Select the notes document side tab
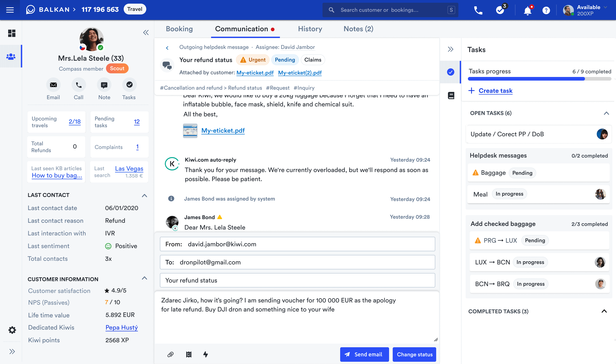The width and height of the screenshot is (616, 364). click(x=451, y=96)
